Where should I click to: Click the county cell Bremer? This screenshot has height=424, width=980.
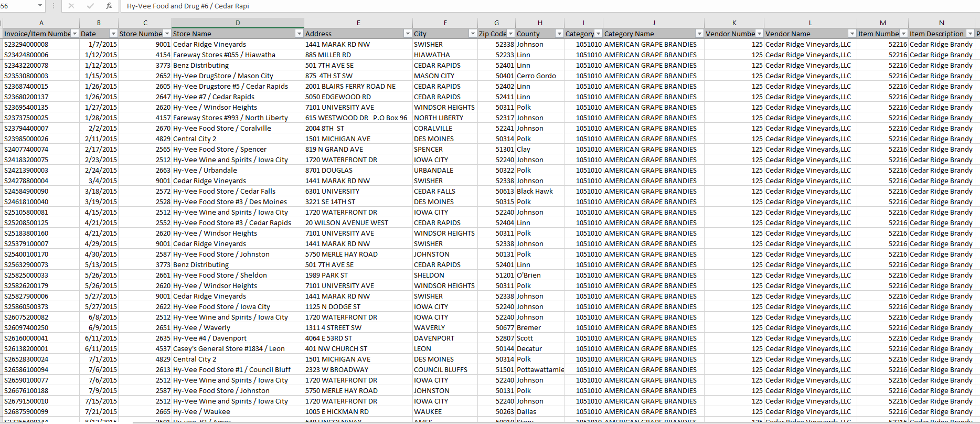[x=540, y=327]
